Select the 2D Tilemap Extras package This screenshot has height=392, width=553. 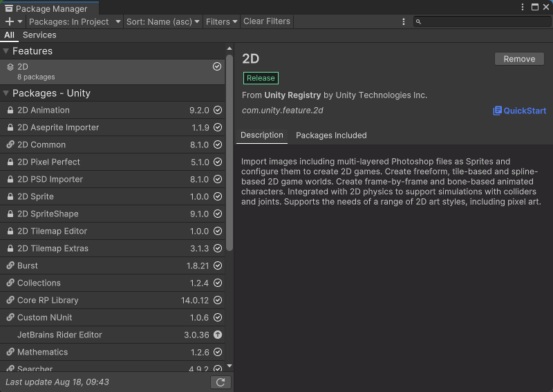point(112,248)
